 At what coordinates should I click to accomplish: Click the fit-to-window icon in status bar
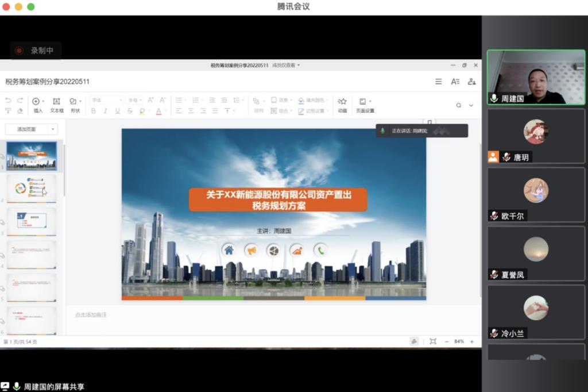click(433, 341)
